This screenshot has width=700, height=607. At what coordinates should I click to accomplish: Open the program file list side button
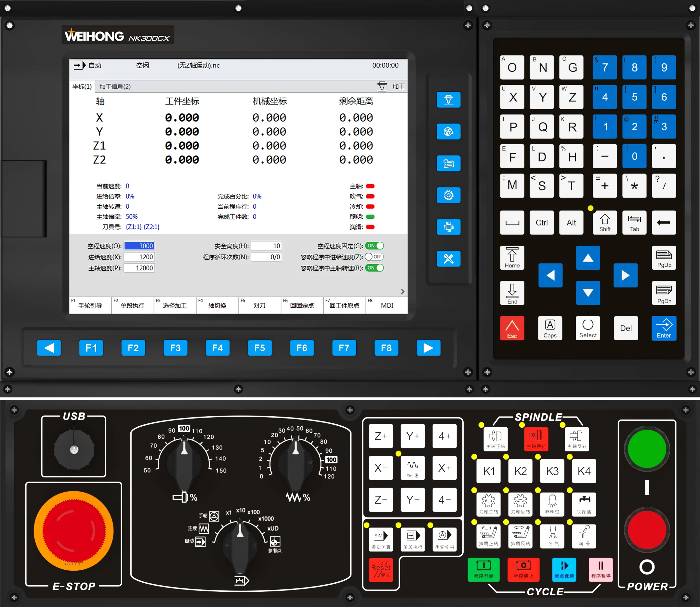pyautogui.click(x=448, y=163)
